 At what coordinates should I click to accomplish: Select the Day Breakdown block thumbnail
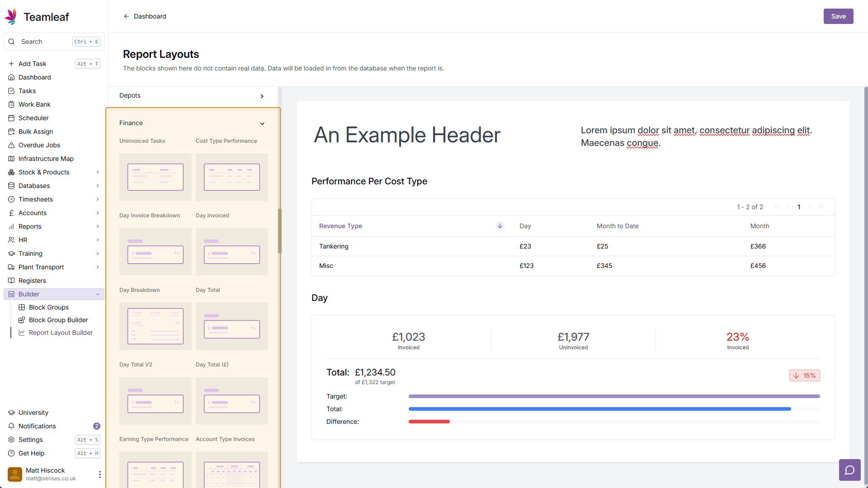tap(155, 326)
